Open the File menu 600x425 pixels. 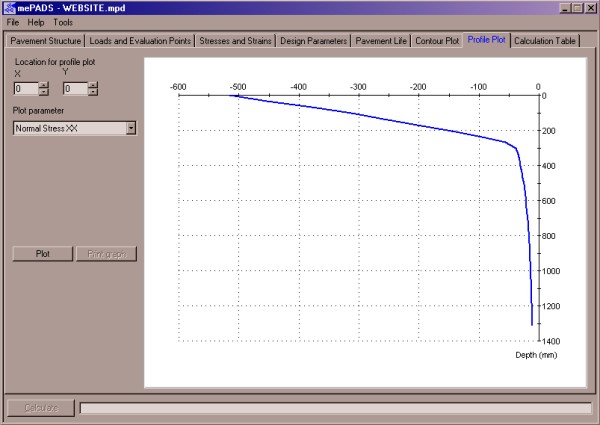(13, 23)
